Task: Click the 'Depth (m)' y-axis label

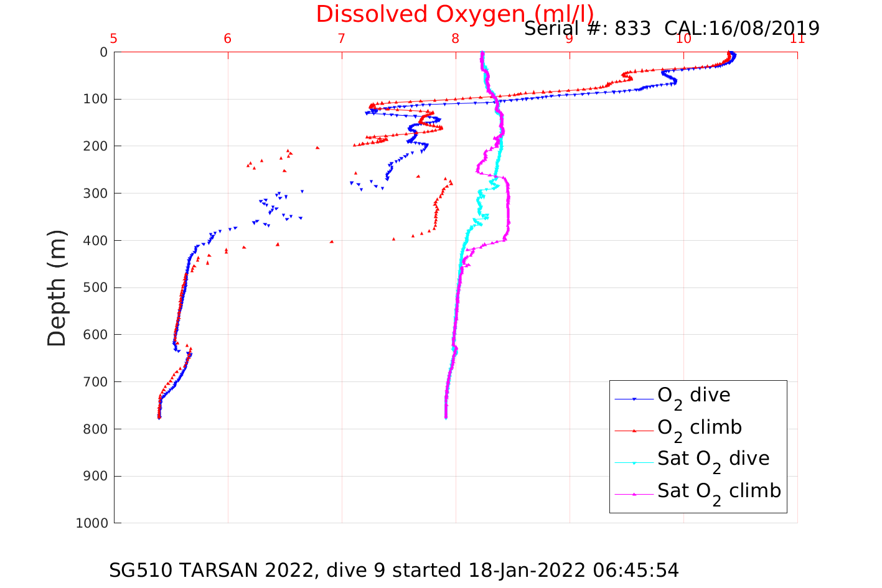Action: pos(57,287)
